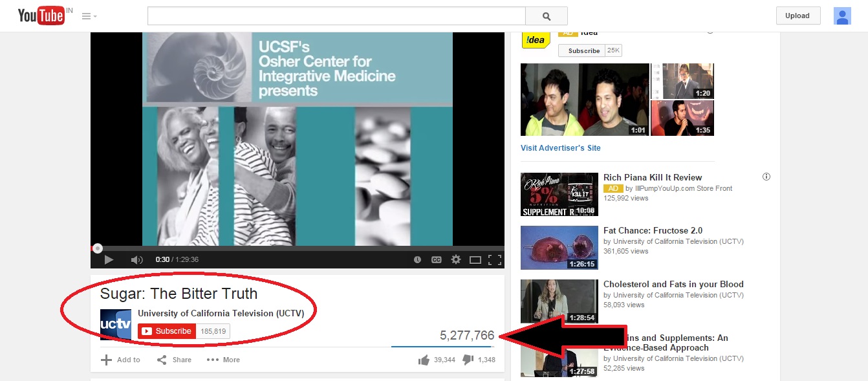Click into the YouTube search box
Screen dimensions: 868x381
pos(336,16)
